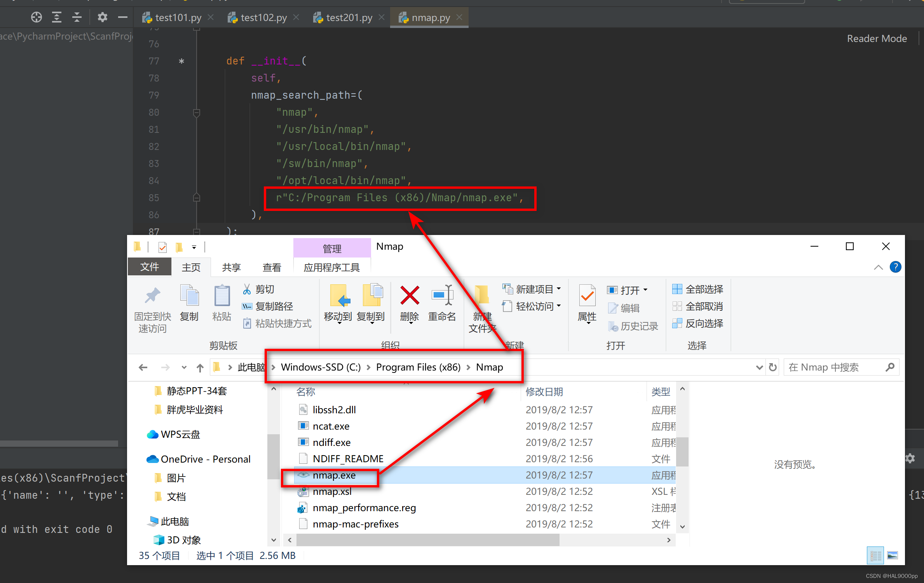The image size is (924, 583).
Task: Click the locate/target icon in PyCharm project toolbar
Action: pyautogui.click(x=37, y=17)
